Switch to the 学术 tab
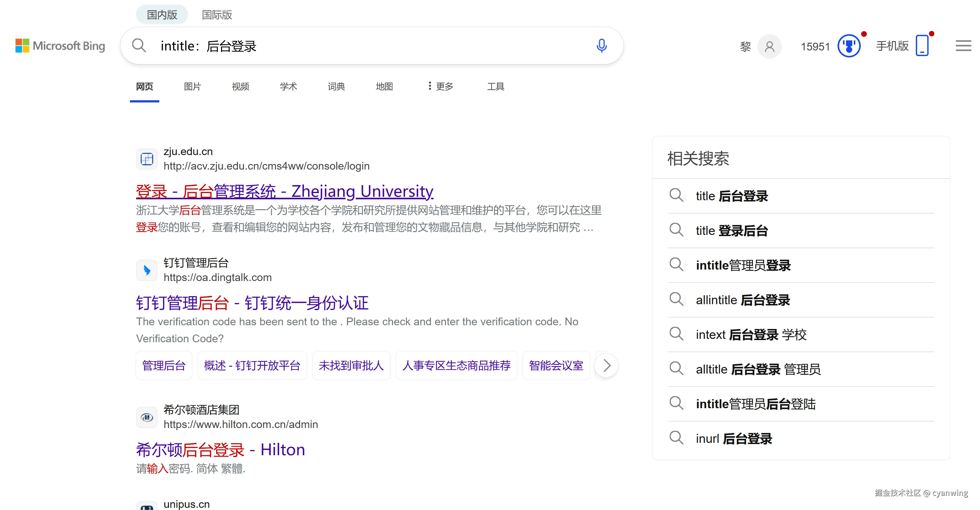 [x=288, y=86]
